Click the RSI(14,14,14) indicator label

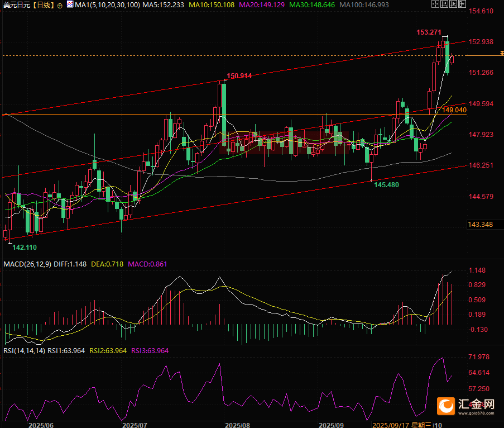pyautogui.click(x=23, y=351)
